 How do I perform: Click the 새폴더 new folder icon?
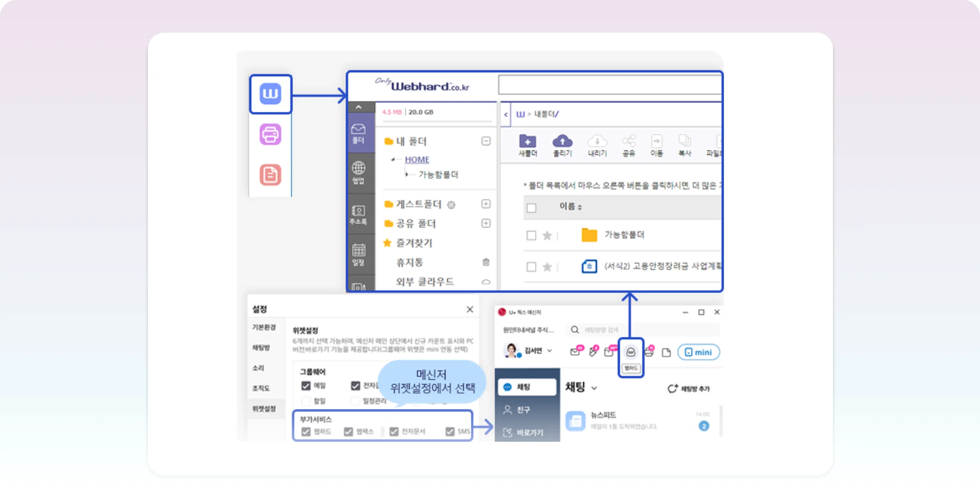click(528, 141)
